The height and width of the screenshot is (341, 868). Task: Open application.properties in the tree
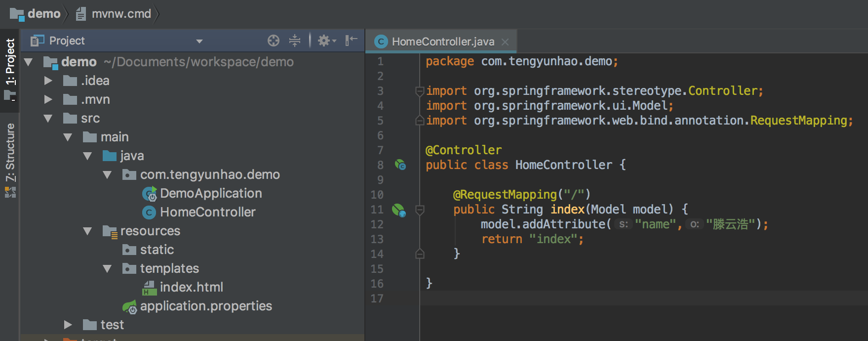point(205,306)
